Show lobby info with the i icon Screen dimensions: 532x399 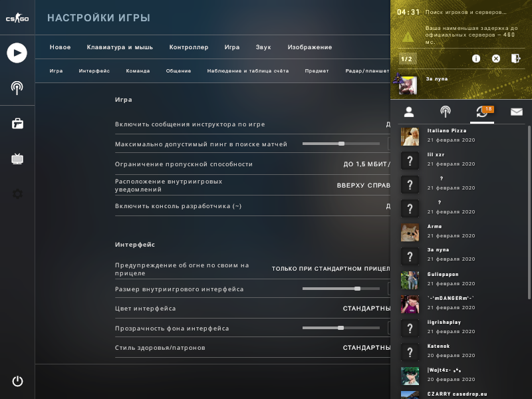[476, 59]
